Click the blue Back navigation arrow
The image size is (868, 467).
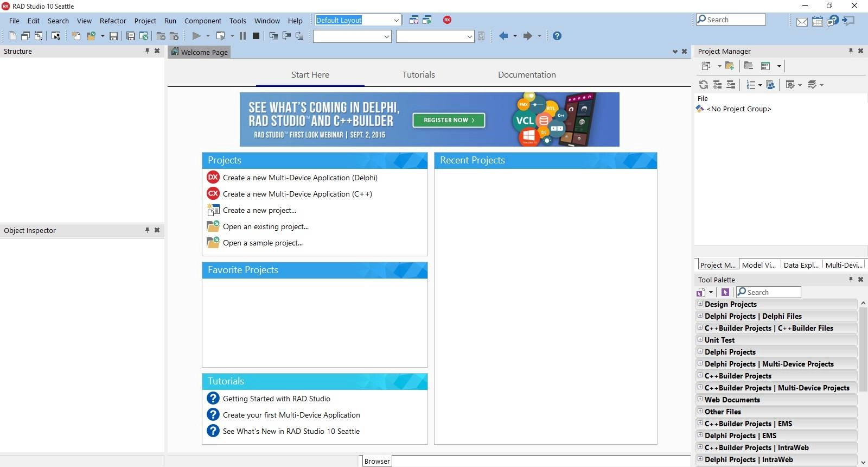(x=503, y=36)
